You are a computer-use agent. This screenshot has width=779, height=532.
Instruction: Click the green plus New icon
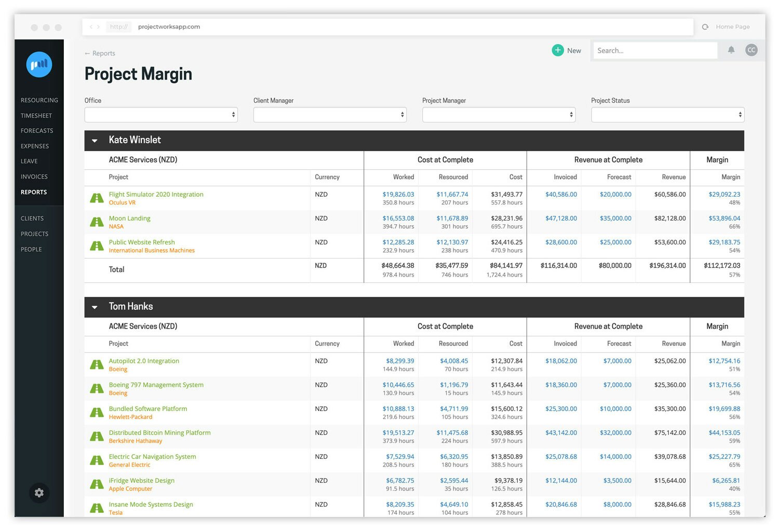tap(558, 50)
